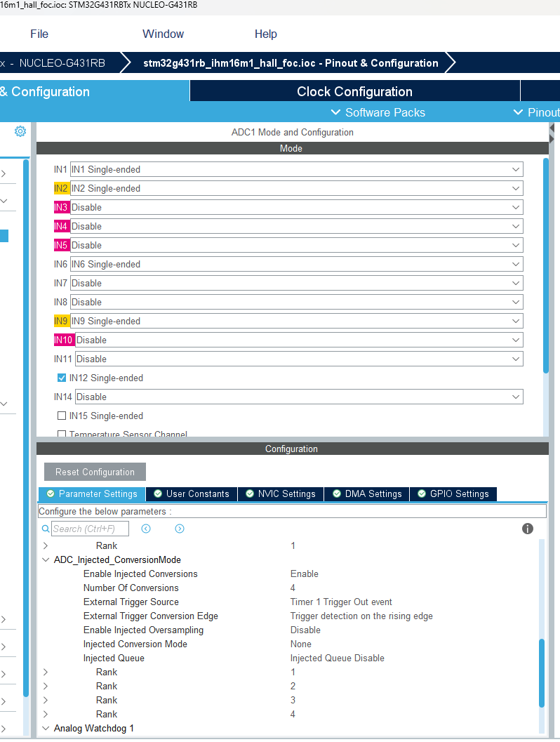Go to previous search result arrow
The width and height of the screenshot is (560, 742).
(x=146, y=529)
